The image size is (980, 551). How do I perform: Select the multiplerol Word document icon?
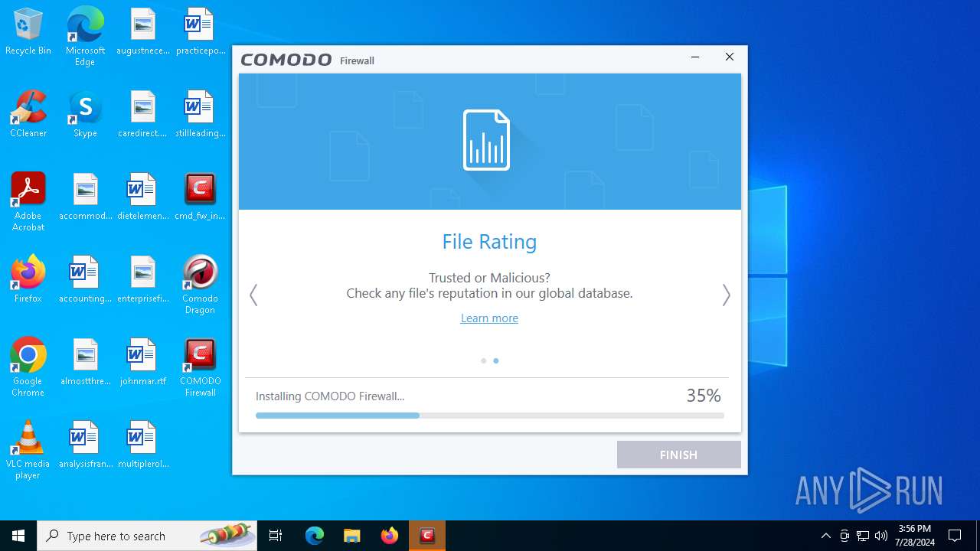click(143, 445)
